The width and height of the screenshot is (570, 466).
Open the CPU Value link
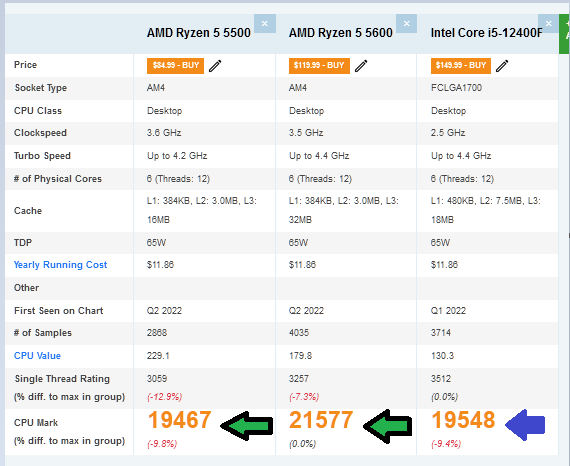pos(37,355)
